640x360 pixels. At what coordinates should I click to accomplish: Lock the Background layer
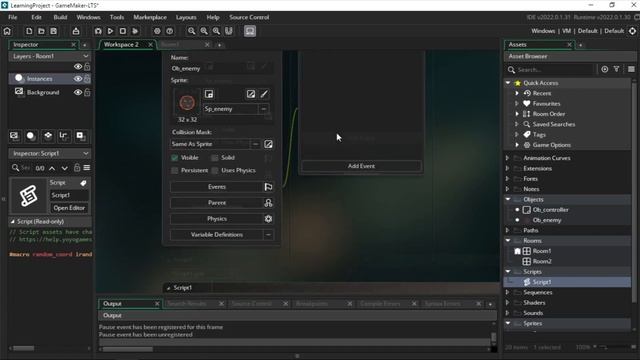[x=87, y=92]
